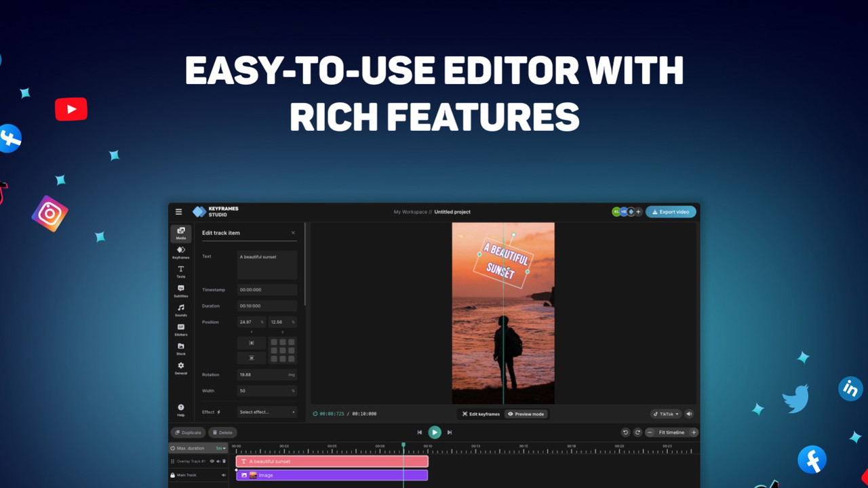Mute audio on the Main Track
Image resolution: width=868 pixels, height=488 pixels.
click(x=224, y=474)
